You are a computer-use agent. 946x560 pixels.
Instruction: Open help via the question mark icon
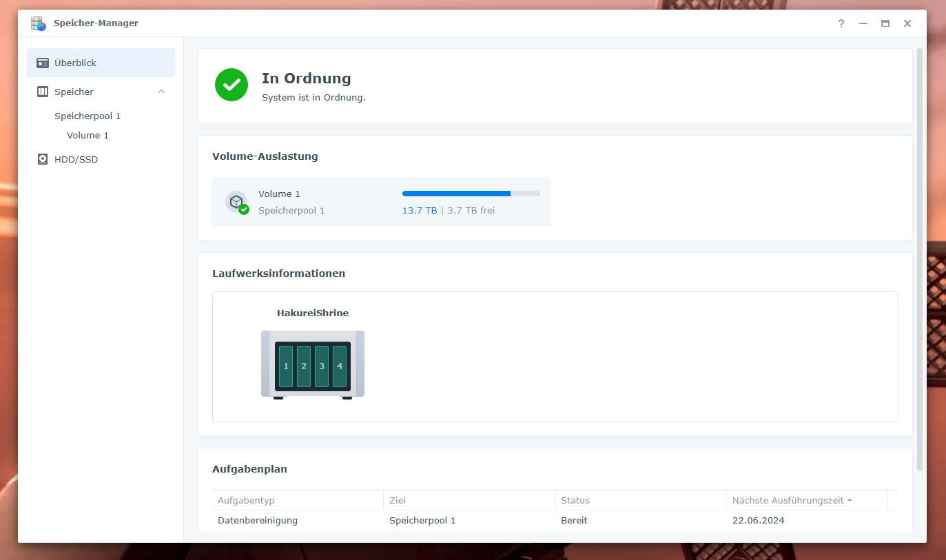coord(841,23)
